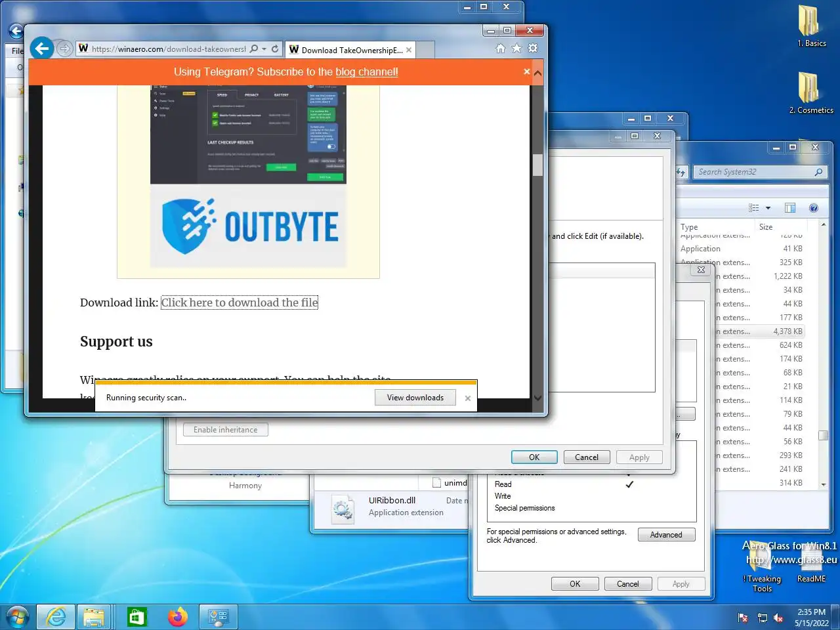Click the browser forward arrow button
This screenshot has height=630, width=840.
coord(64,49)
